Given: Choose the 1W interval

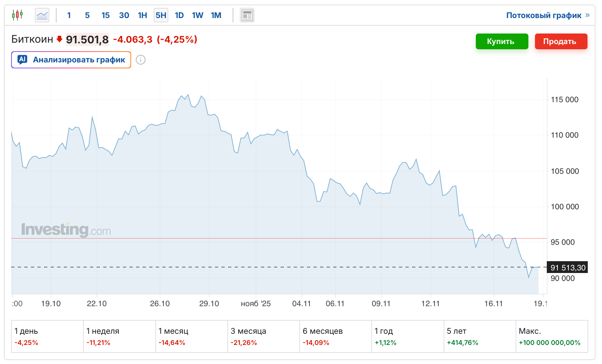Looking at the screenshot, I should click(x=197, y=15).
